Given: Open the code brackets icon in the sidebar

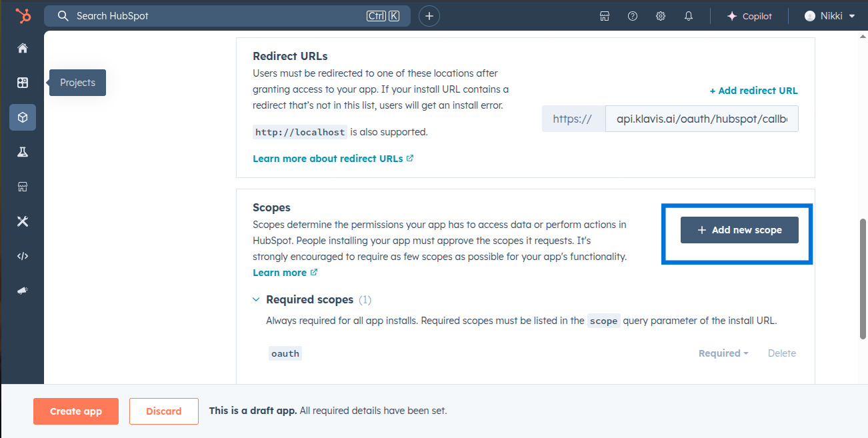Looking at the screenshot, I should (23, 256).
